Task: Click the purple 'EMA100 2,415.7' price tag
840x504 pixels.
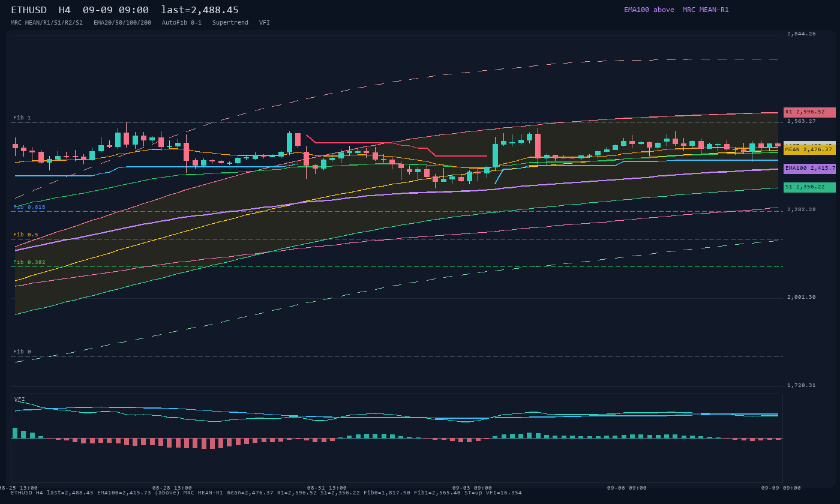Action: [809, 169]
